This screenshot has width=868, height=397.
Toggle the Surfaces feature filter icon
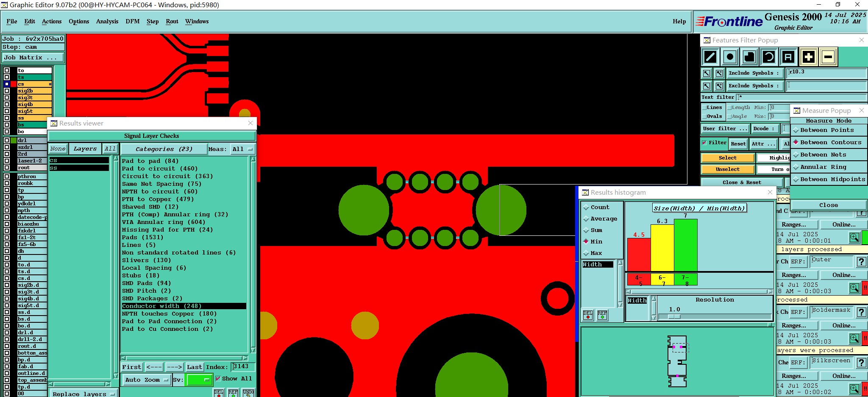(749, 56)
